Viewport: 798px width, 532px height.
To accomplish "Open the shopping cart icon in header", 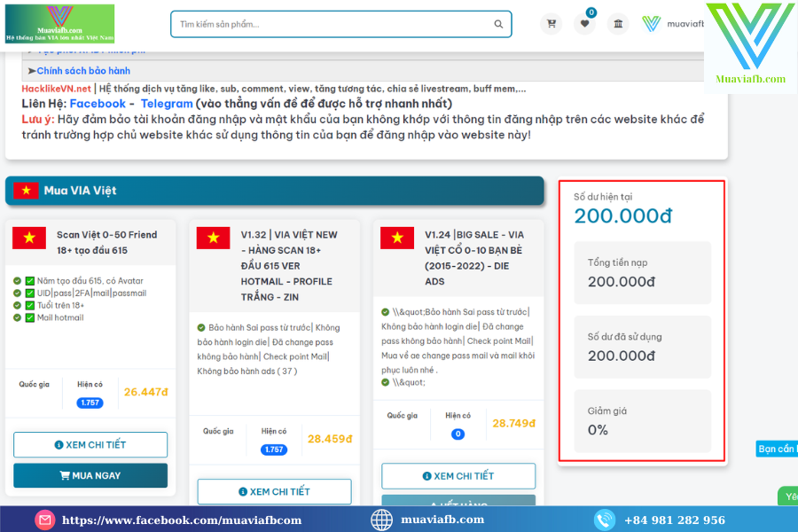I will (552, 23).
